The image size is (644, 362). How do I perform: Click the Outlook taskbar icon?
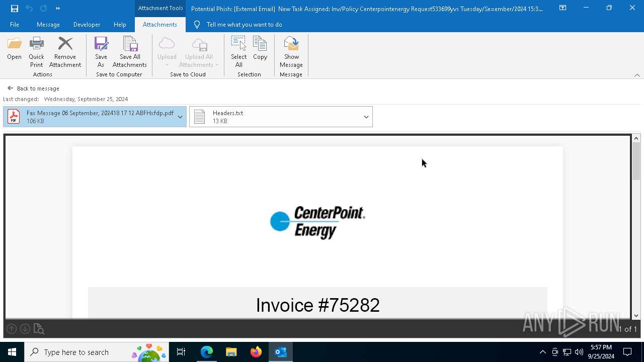(281, 352)
